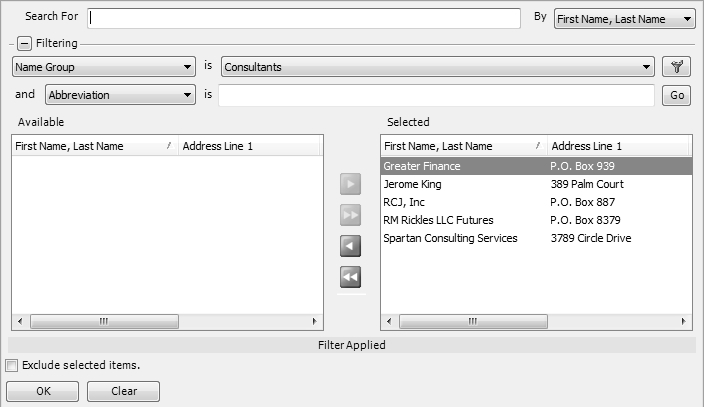Select Jerome King in Selected list
This screenshot has width=704, height=407.
point(413,184)
